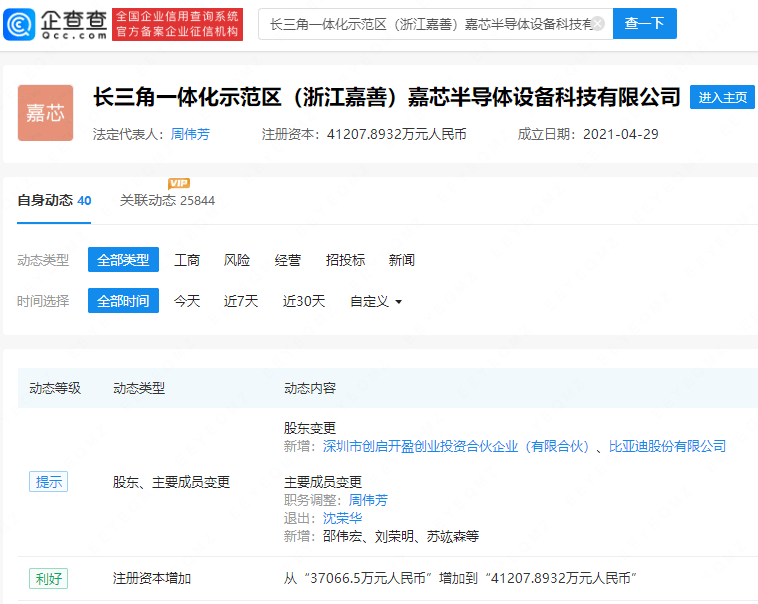Screen dimensions: 758x604
Task: Open the 比亚迪股份有限公司 link
Action: pyautogui.click(x=667, y=446)
